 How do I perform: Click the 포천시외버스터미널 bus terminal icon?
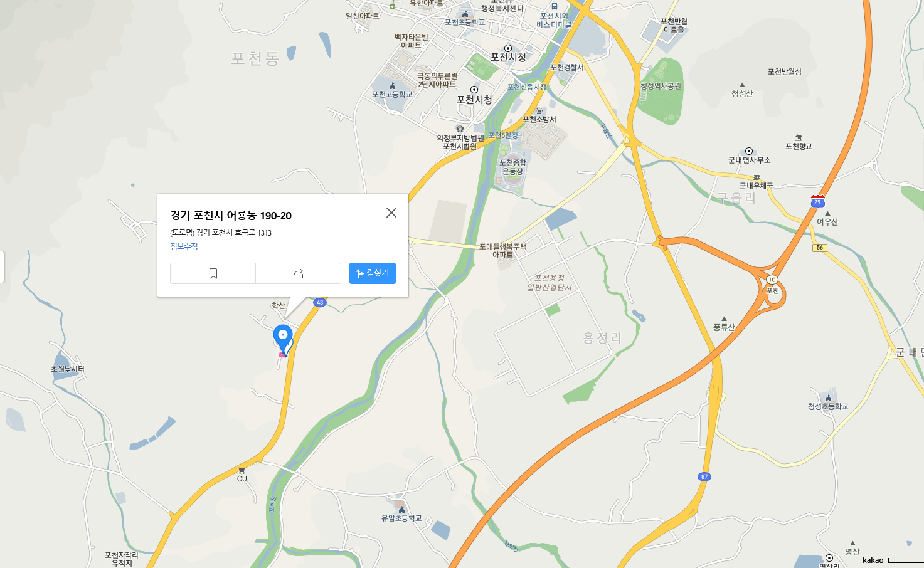click(555, 6)
